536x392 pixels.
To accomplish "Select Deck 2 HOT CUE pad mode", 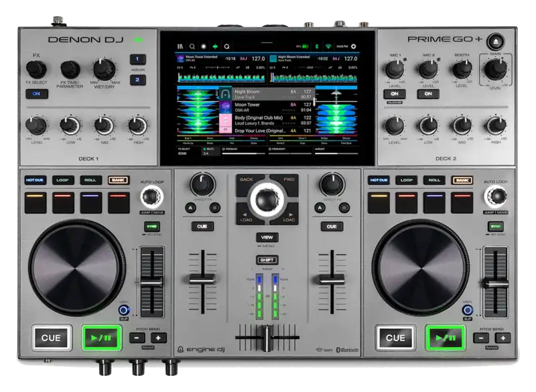I will tap(379, 180).
